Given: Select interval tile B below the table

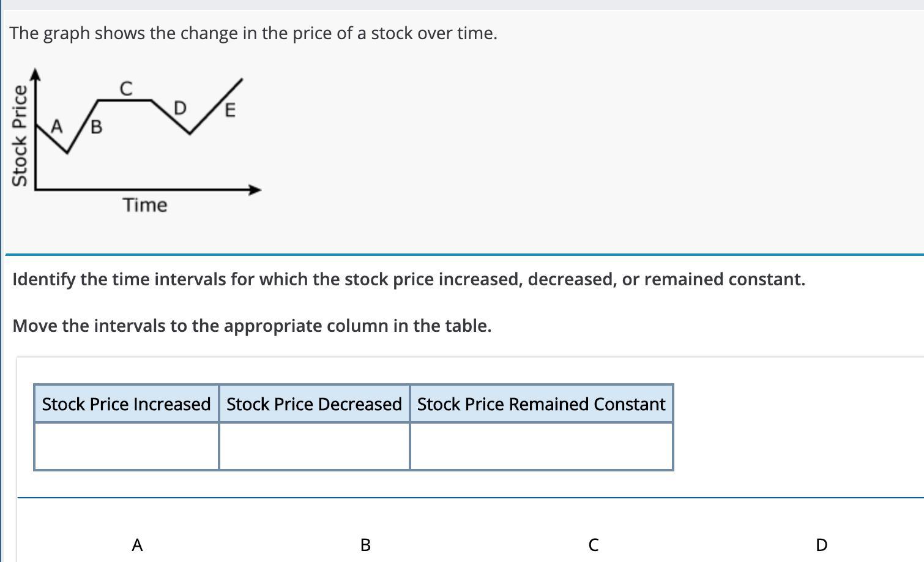Looking at the screenshot, I should click(365, 544).
